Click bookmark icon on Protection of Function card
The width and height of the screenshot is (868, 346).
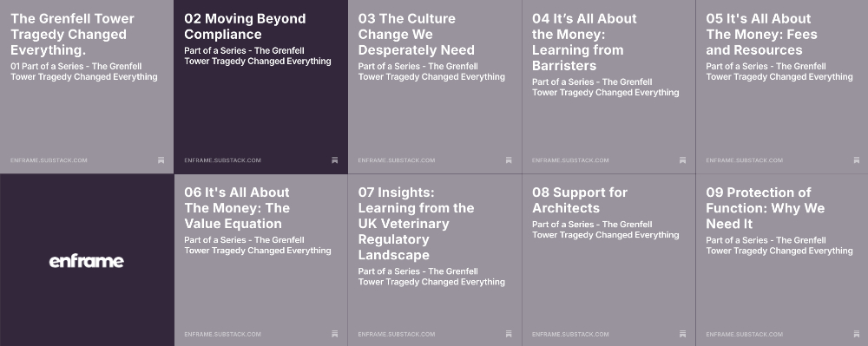(857, 334)
